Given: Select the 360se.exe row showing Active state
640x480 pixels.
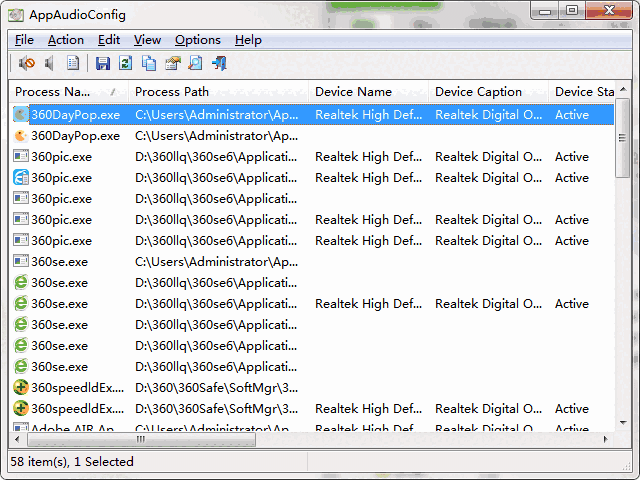Looking at the screenshot, I should click(x=312, y=304).
